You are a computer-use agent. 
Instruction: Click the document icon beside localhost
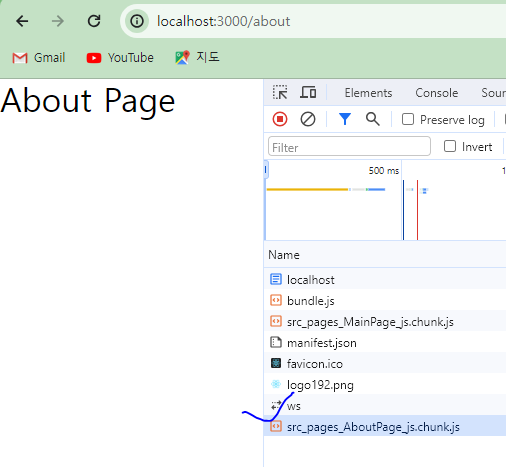coord(276,279)
